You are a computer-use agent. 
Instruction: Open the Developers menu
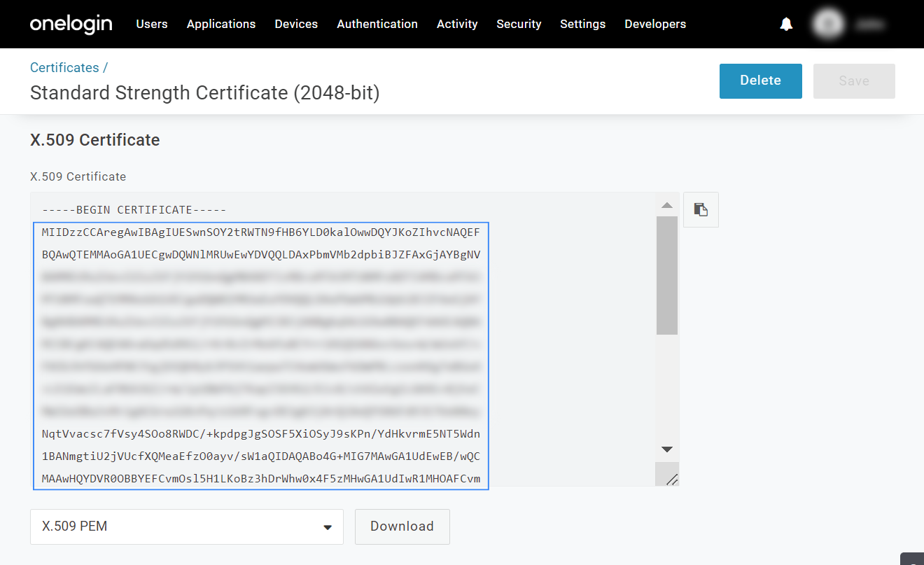655,25
